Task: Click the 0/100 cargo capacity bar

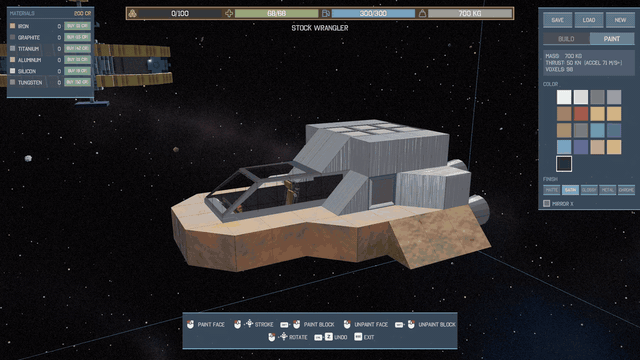Action: (180, 13)
